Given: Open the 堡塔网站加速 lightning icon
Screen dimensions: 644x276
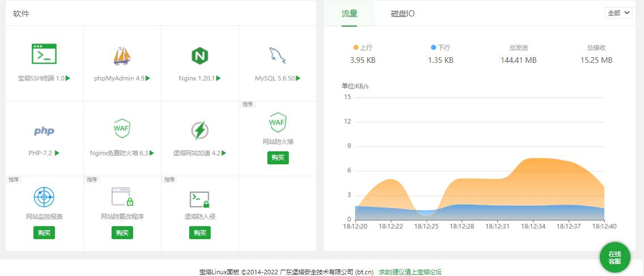Looking at the screenshot, I should pos(199,130).
